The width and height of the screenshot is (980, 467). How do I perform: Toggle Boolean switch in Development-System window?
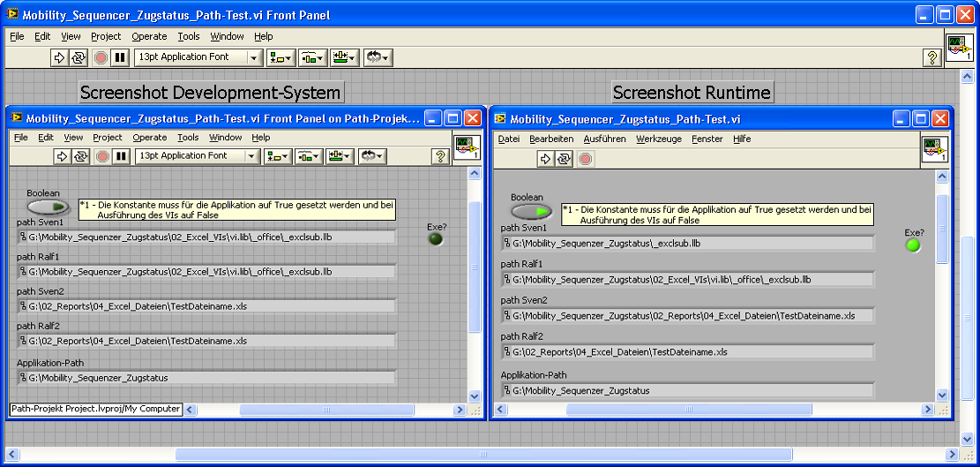coord(49,207)
